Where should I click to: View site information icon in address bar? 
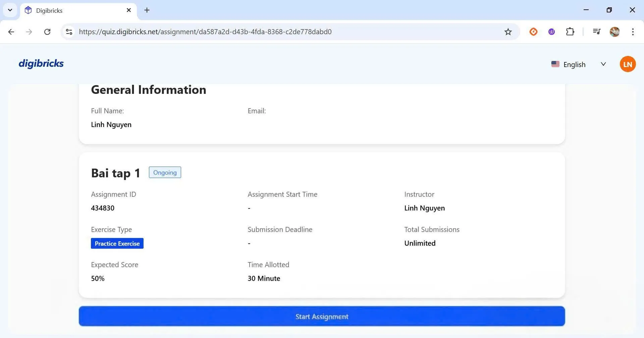[69, 32]
